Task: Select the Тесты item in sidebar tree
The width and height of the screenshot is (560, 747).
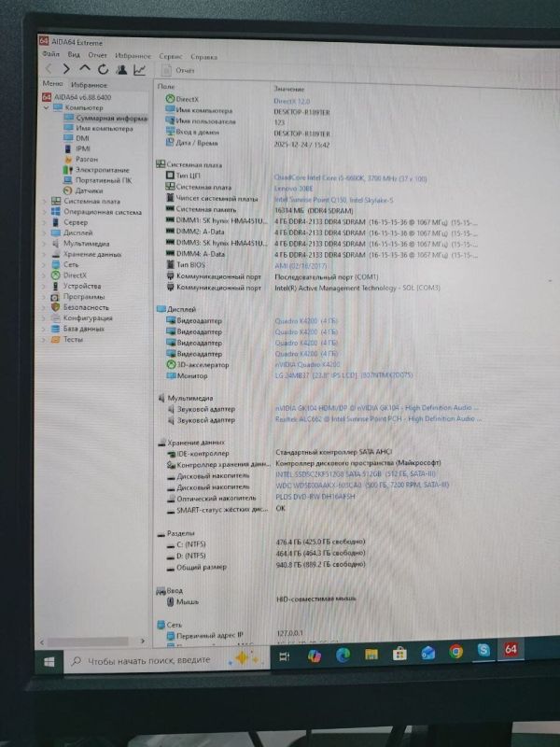Action: click(x=72, y=340)
